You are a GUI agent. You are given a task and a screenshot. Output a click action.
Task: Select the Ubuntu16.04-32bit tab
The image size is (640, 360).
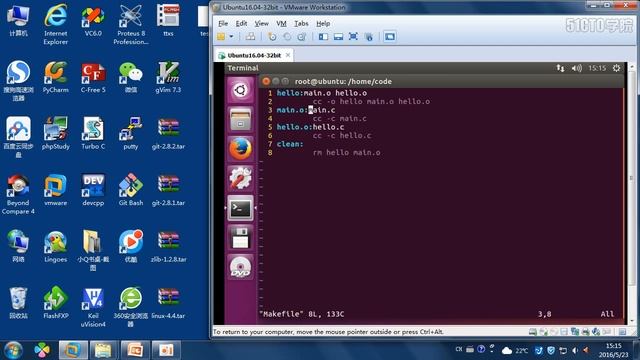253,55
